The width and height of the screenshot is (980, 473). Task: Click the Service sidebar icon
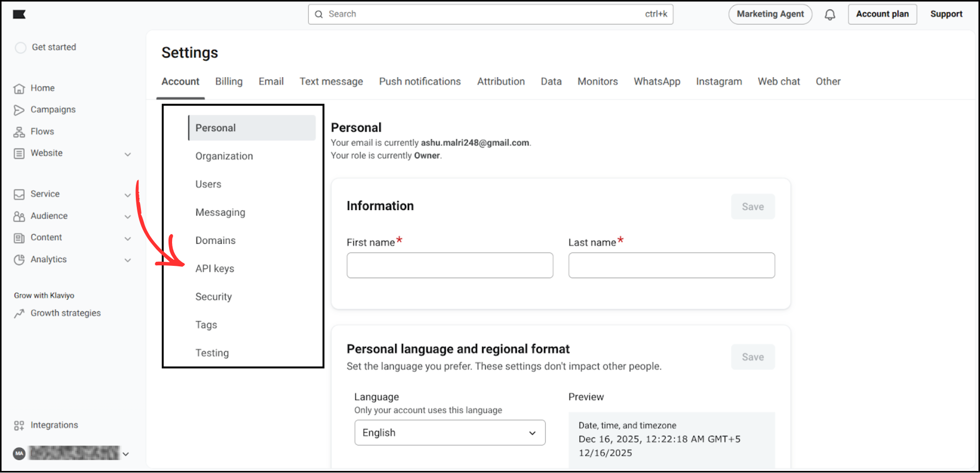19,194
